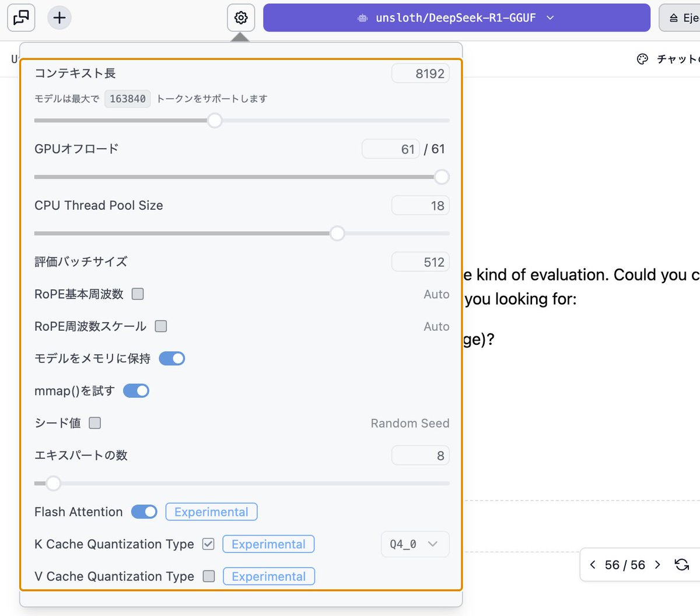Click Experimental badge next to Flash Attention

211,512
